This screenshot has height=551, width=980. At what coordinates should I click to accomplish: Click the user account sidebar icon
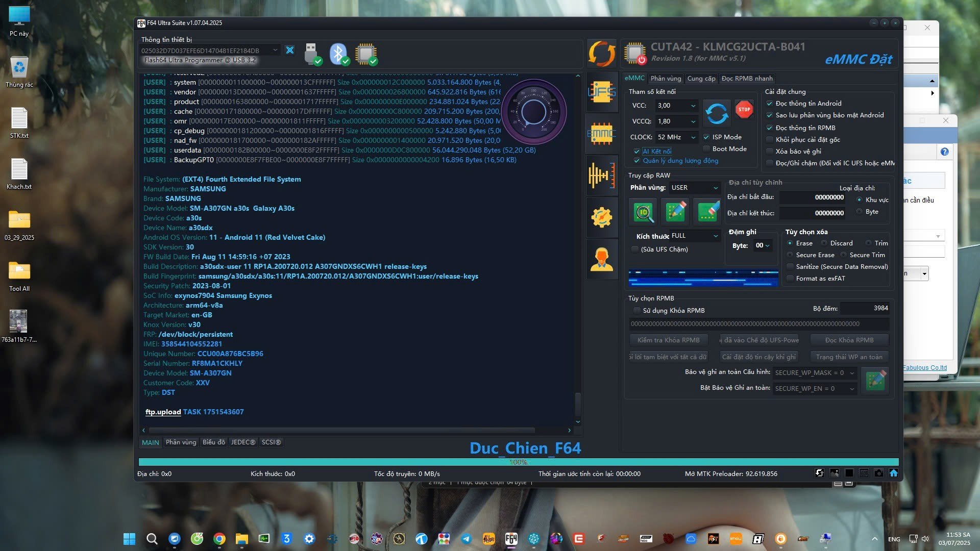click(x=602, y=260)
